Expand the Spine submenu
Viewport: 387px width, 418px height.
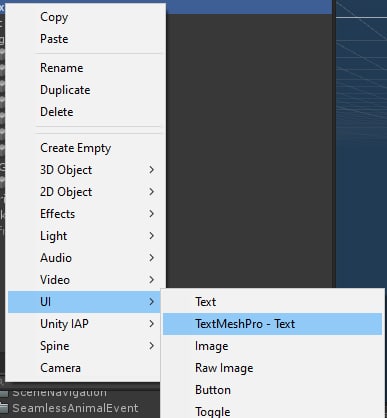click(x=85, y=346)
